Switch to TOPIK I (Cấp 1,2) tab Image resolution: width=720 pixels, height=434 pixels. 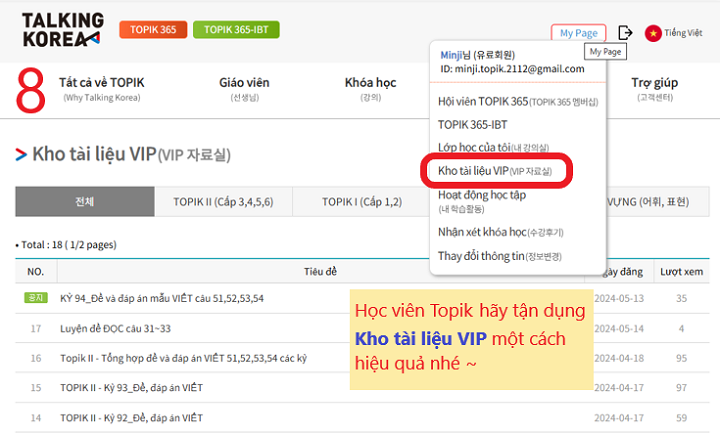[362, 201]
